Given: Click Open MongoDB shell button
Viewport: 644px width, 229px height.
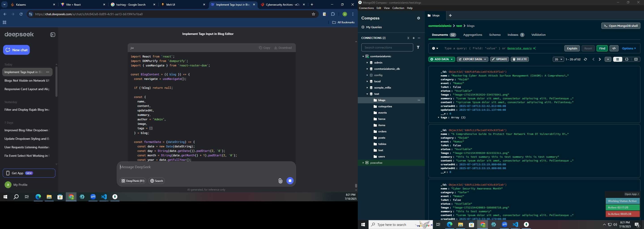Looking at the screenshot, I should click(x=621, y=26).
